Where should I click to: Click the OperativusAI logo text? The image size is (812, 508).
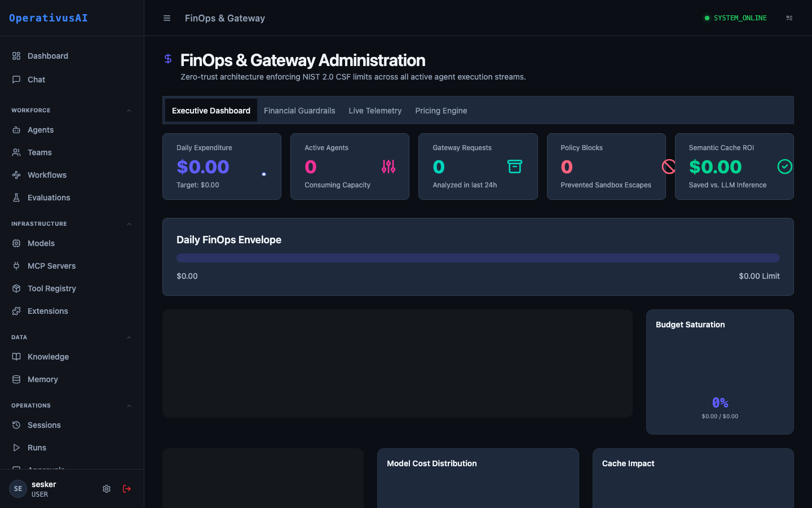[48, 18]
